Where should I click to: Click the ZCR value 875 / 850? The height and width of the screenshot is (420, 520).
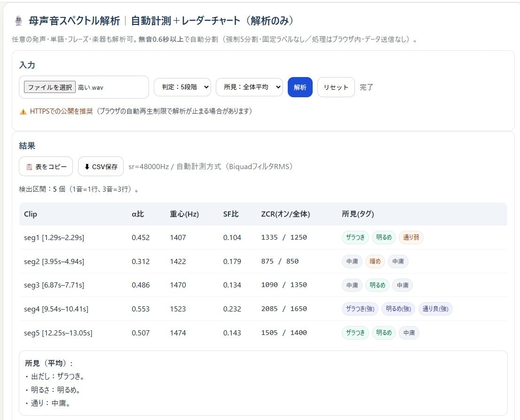[280, 261]
